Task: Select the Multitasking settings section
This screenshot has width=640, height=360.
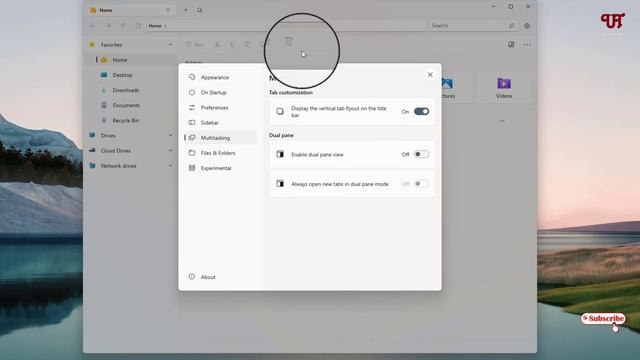Action: pos(220,138)
